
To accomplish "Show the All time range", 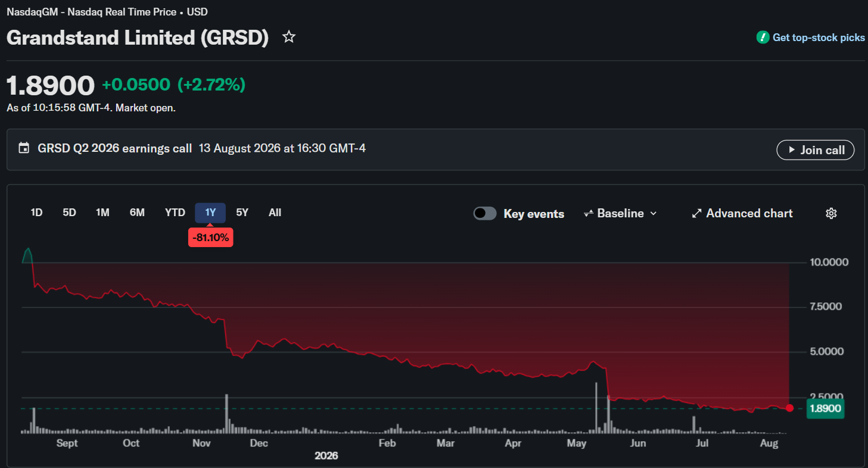I will (275, 213).
